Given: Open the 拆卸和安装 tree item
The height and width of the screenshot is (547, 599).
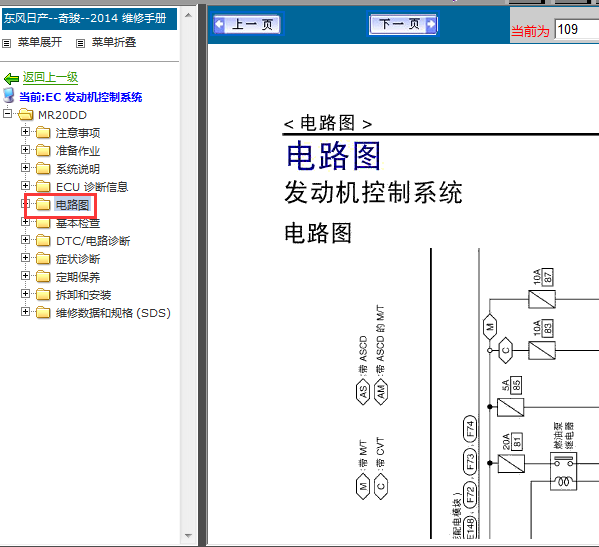Looking at the screenshot, I should pos(84,295).
